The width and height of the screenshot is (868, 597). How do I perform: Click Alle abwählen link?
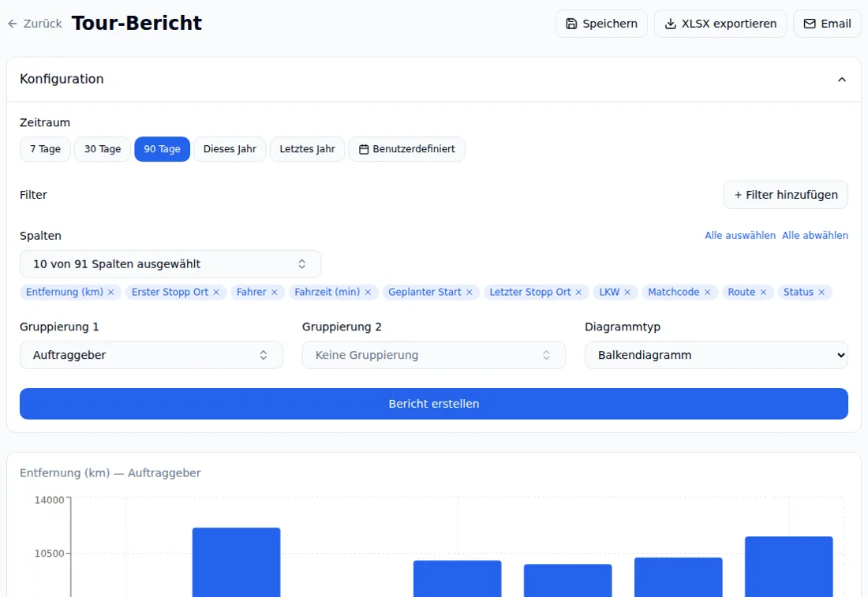(x=814, y=236)
